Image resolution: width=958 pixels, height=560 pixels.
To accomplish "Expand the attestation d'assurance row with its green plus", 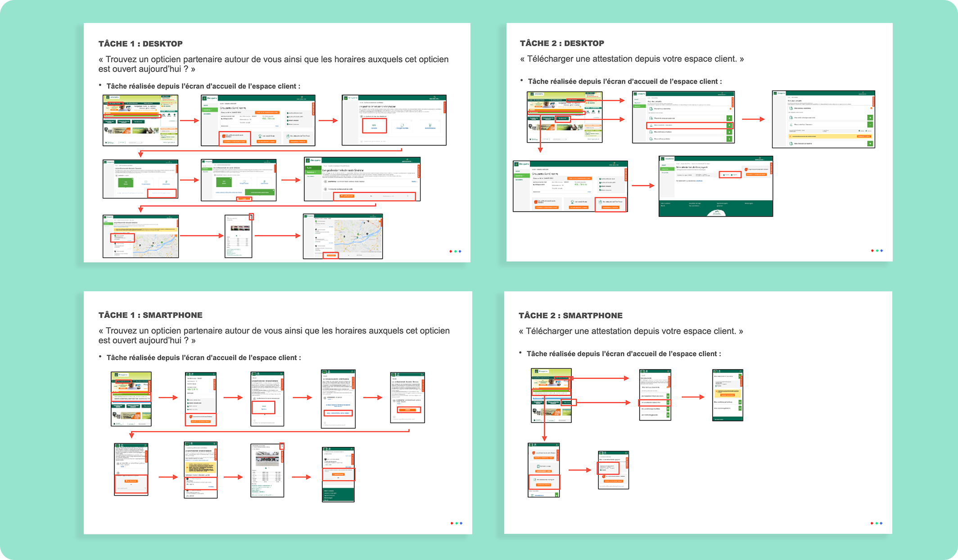I will tap(729, 126).
